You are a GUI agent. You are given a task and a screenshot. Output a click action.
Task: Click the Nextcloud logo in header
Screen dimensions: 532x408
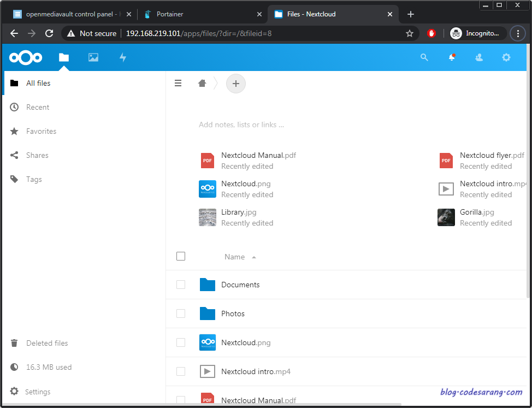26,58
